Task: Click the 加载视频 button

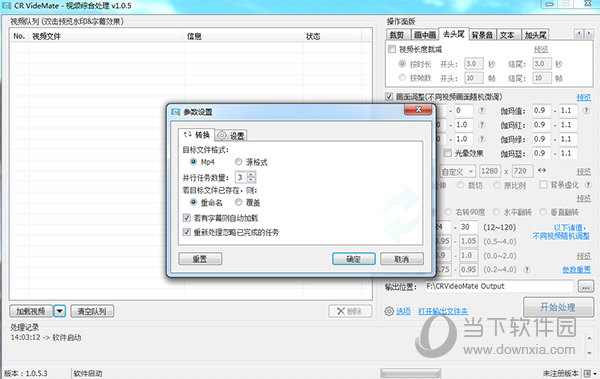Action: pyautogui.click(x=31, y=311)
